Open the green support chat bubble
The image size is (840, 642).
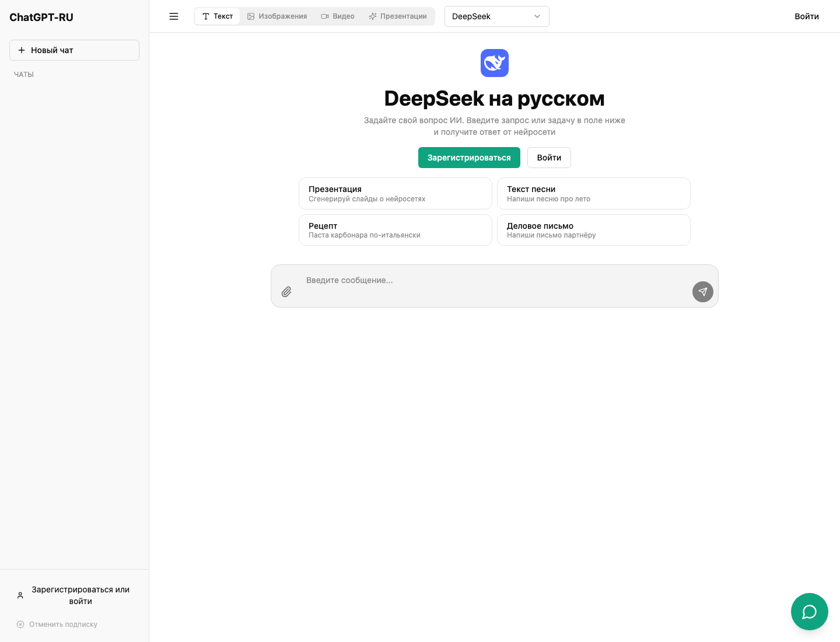click(809, 612)
